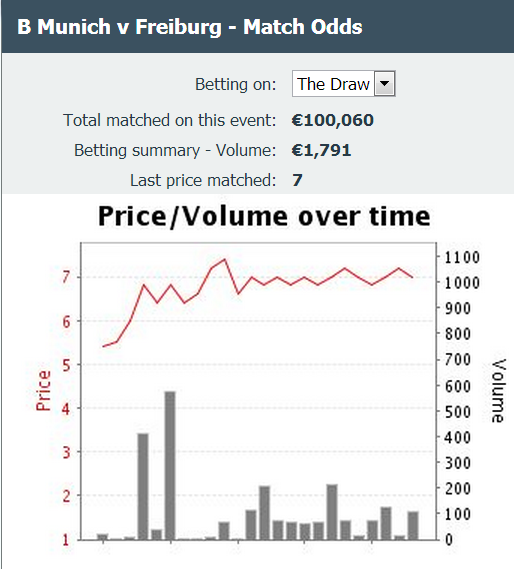Click the Price/Volume over time chart title
Viewport: 514px width, 569px height.
point(264,216)
